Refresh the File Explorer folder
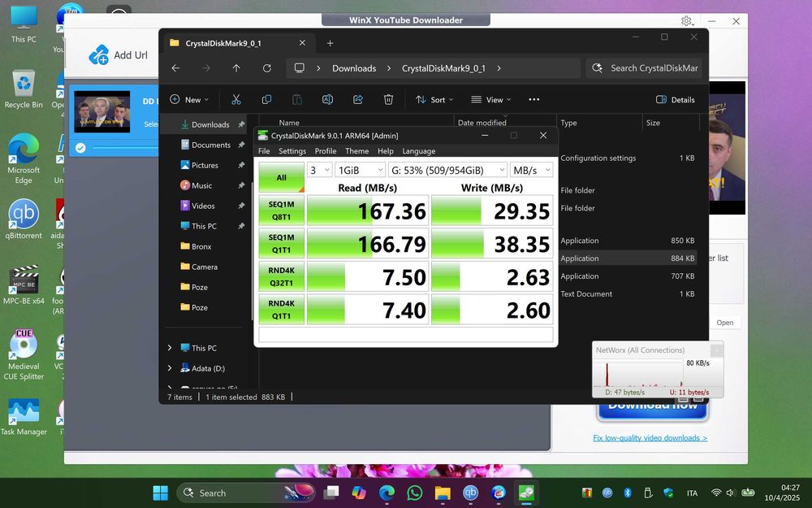The width and height of the screenshot is (812, 508). tap(266, 68)
